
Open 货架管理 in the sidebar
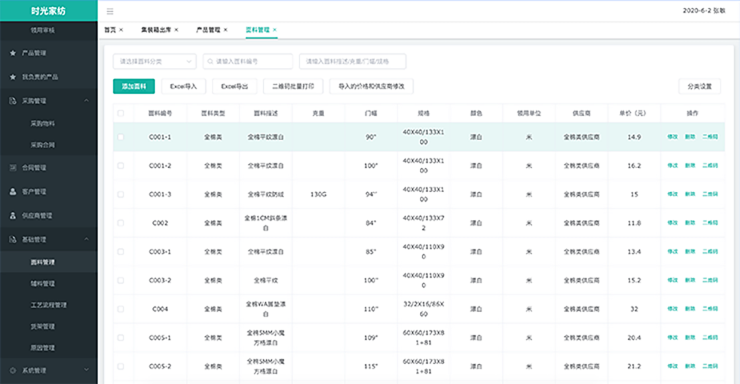[x=42, y=326]
